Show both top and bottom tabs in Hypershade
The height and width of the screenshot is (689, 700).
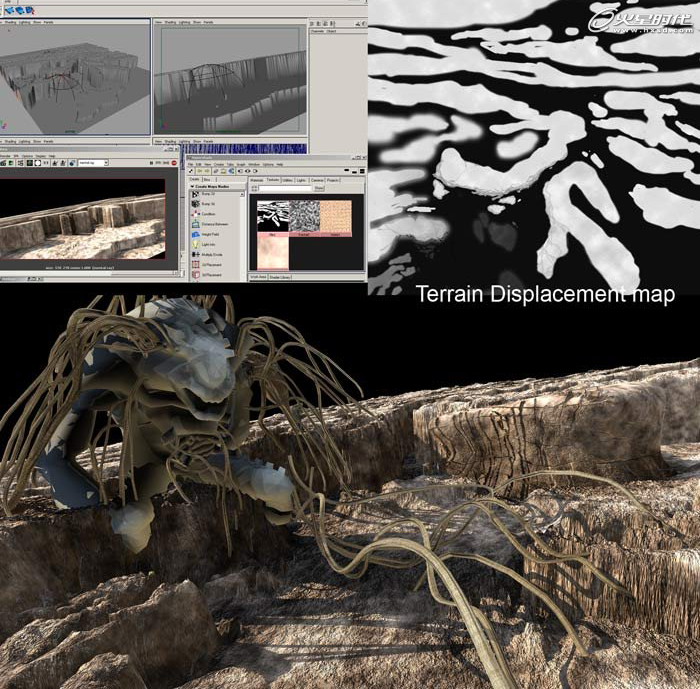coord(362,171)
